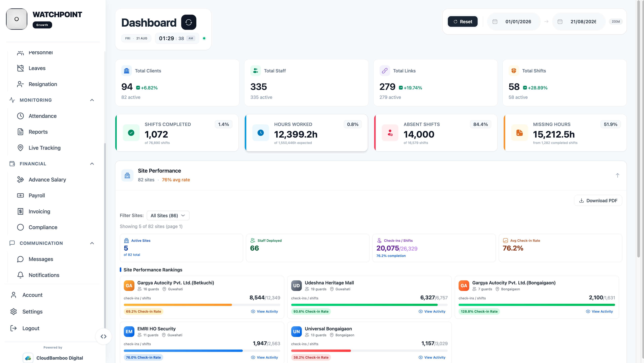
Task: Click the Payroll banknote icon
Action: click(x=20, y=195)
